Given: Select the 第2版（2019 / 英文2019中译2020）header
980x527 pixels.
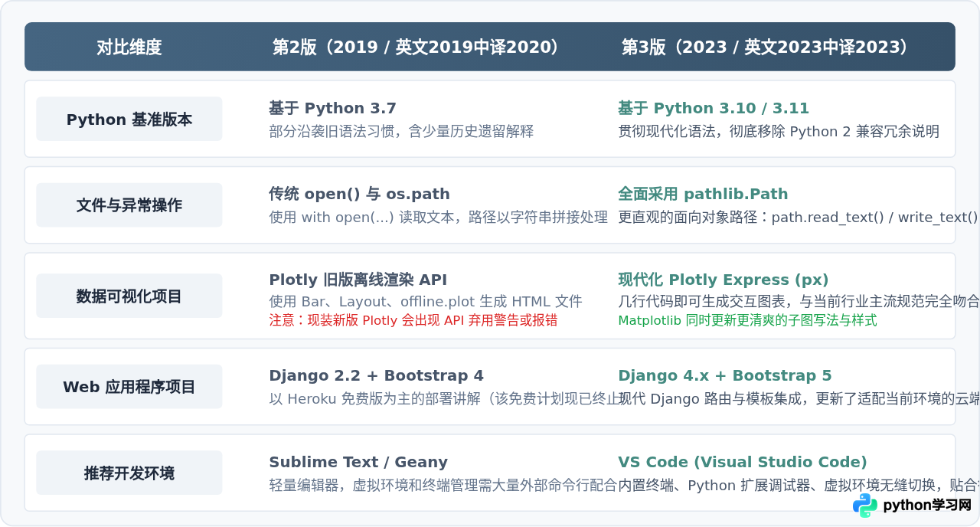Looking at the screenshot, I should coord(417,47).
